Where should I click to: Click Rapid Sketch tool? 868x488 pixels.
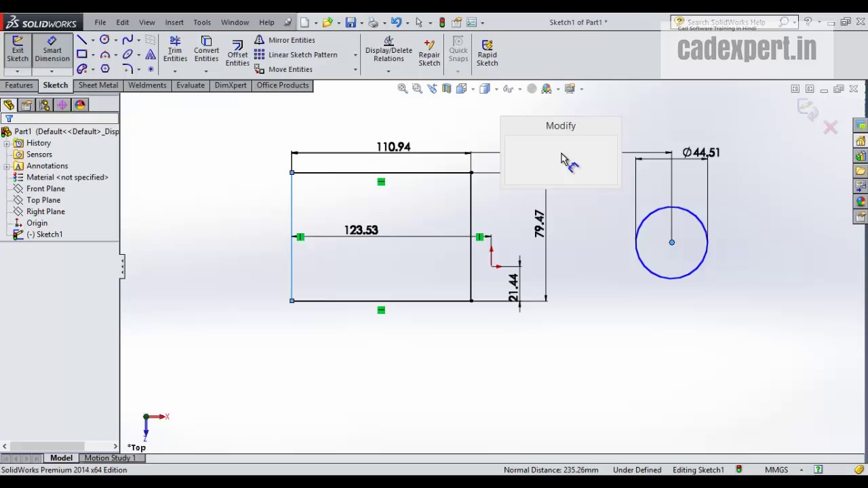(487, 52)
